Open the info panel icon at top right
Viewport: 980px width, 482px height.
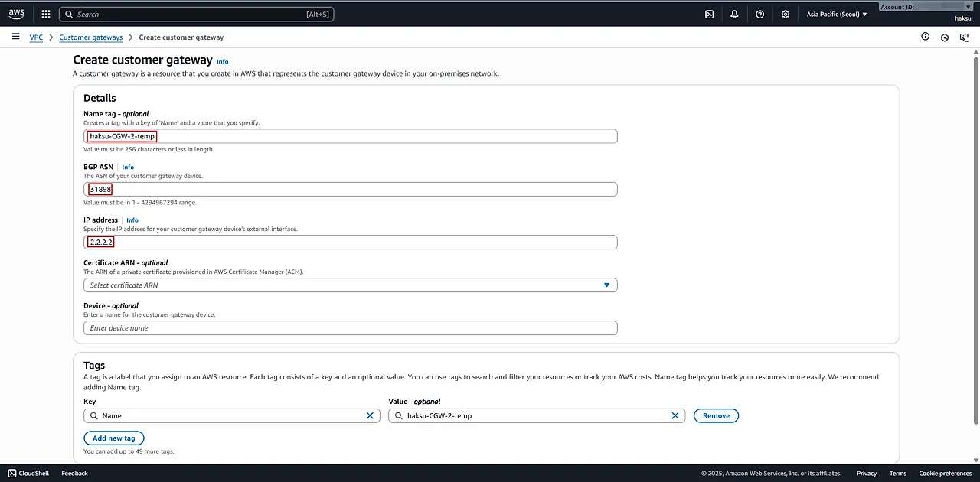[925, 37]
